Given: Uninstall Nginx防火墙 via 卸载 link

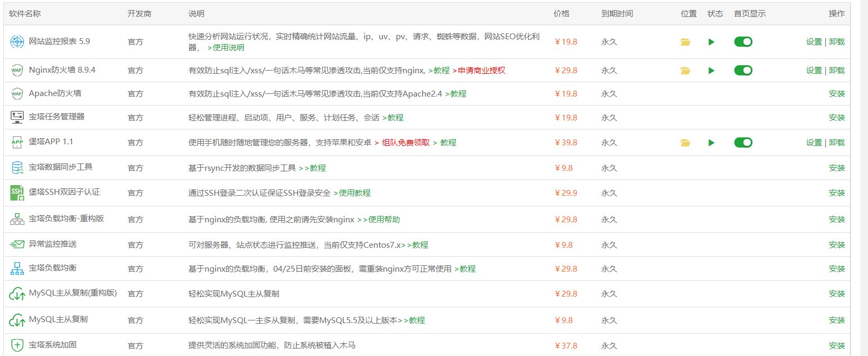Looking at the screenshot, I should point(837,71).
